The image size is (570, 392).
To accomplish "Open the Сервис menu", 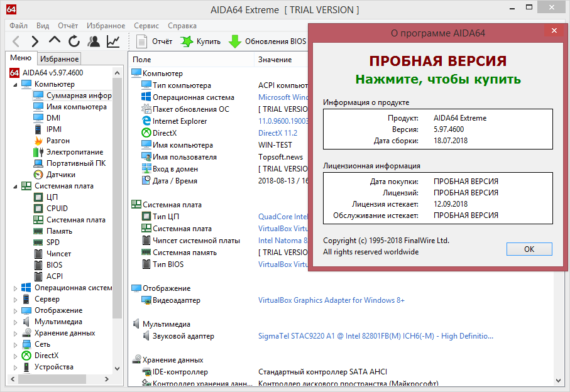I will [146, 26].
